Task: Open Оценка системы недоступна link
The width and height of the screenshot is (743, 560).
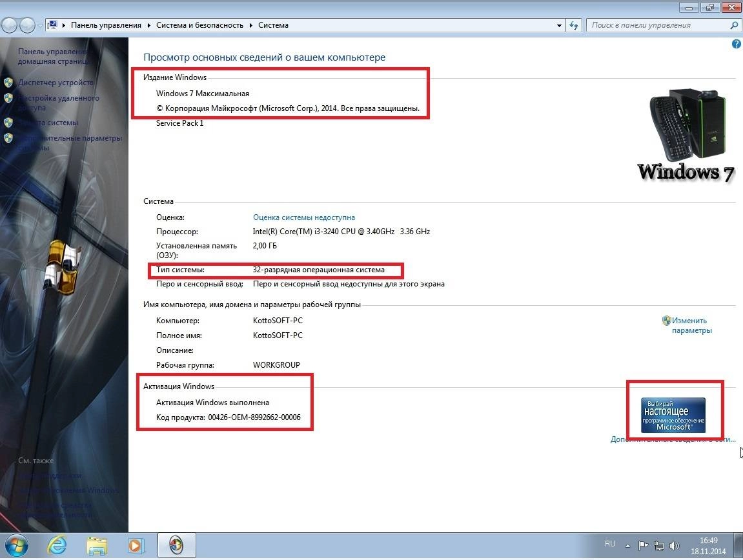Action: (x=304, y=217)
